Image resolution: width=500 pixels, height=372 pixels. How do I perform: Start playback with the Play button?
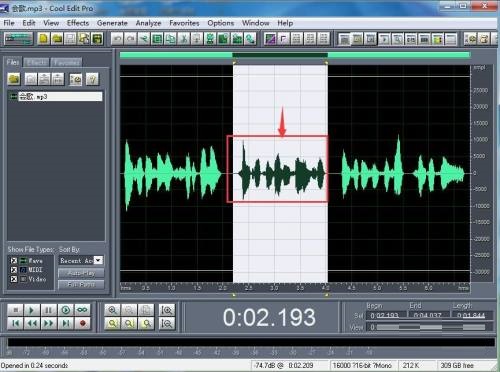[x=32, y=310]
